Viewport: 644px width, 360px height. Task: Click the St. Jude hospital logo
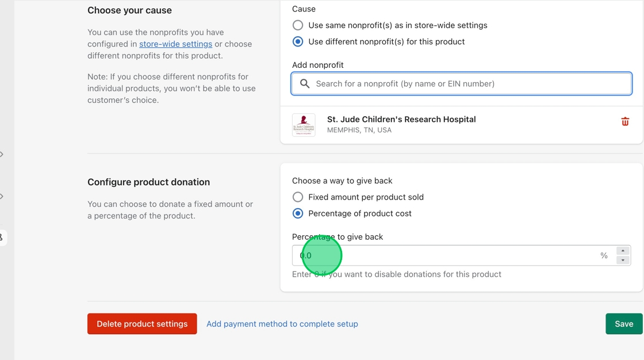click(x=304, y=125)
